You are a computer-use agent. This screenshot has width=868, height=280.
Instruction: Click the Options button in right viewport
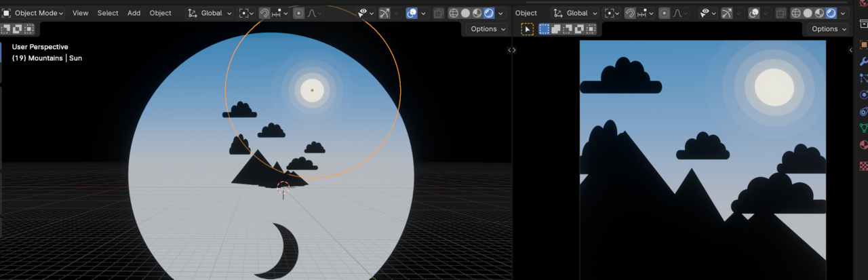(828, 29)
